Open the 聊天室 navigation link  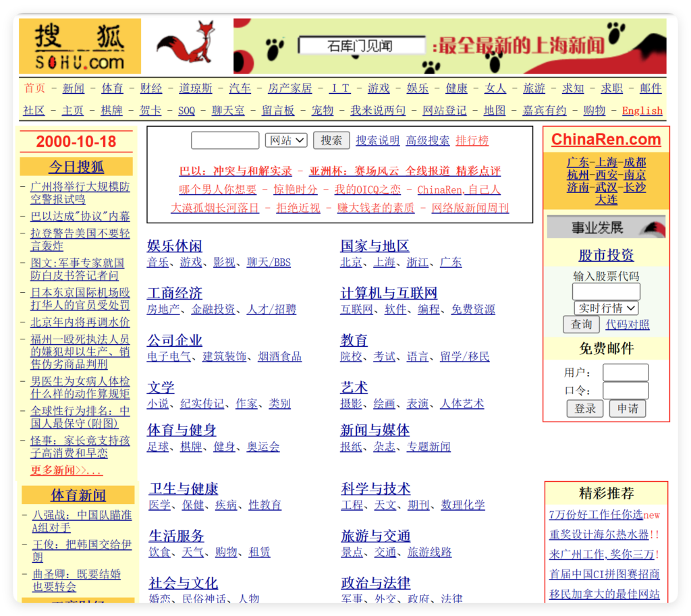pos(228,110)
